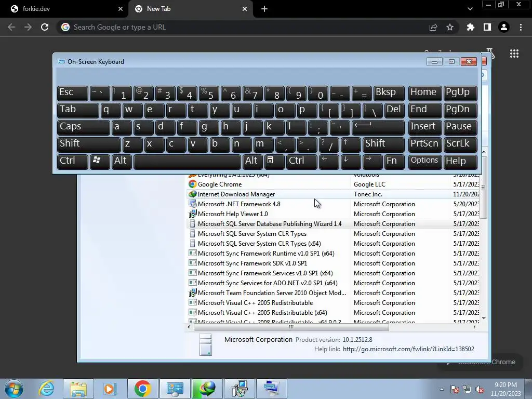This screenshot has width=532, height=399.
Task: Open the Chrome profile avatar
Action: coord(504,27)
